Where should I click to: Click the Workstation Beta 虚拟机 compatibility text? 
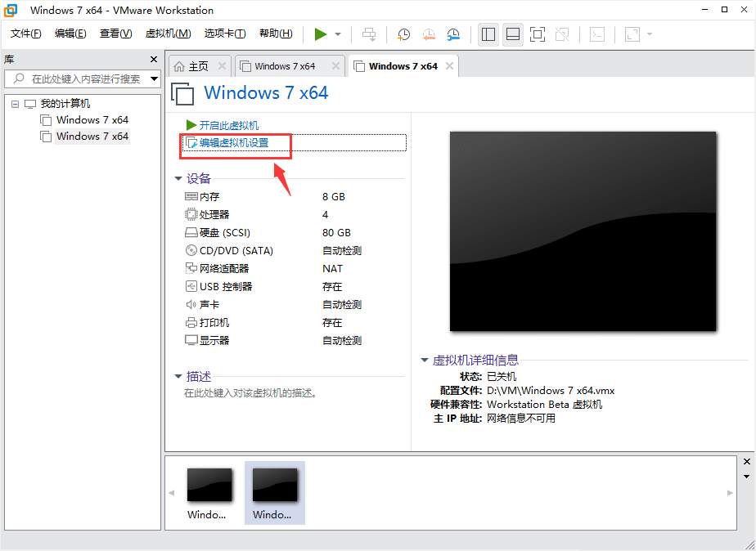pyautogui.click(x=545, y=404)
